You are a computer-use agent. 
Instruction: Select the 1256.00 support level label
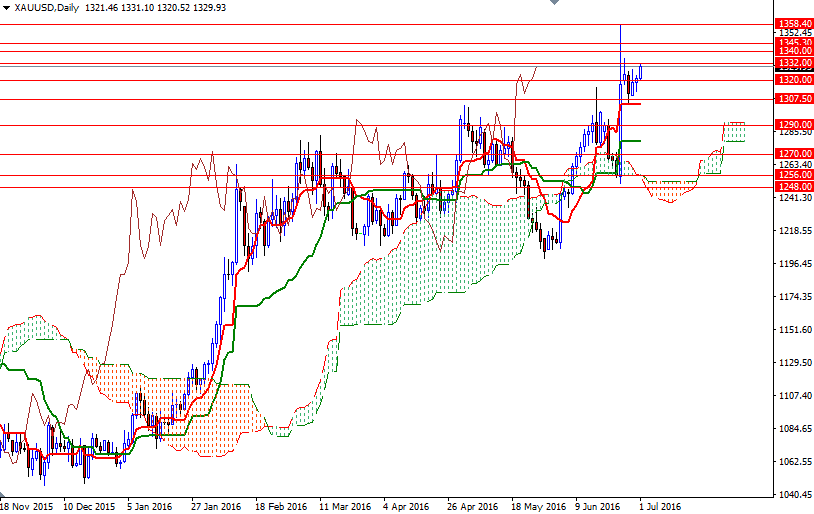click(793, 175)
